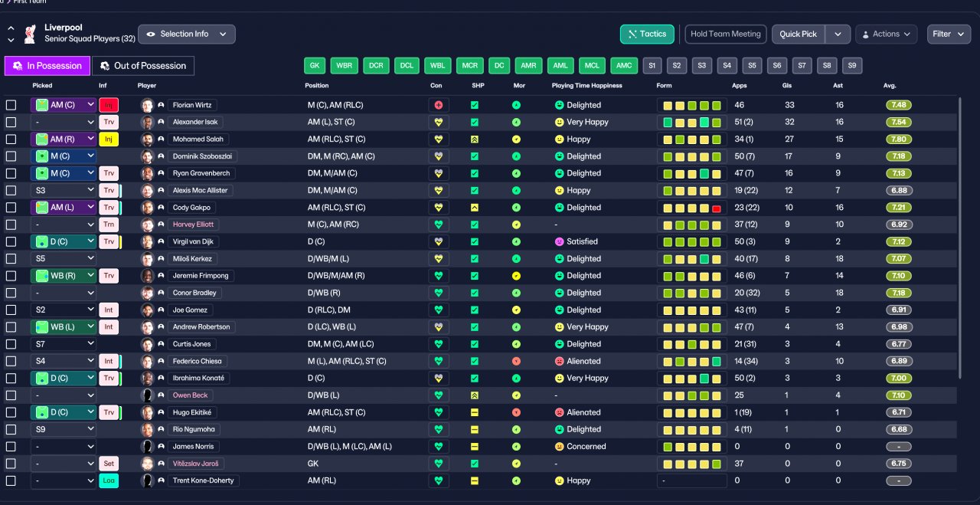This screenshot has height=505, width=980.
Task: Open Vitězslav Jaroš player name link
Action: 196,464
